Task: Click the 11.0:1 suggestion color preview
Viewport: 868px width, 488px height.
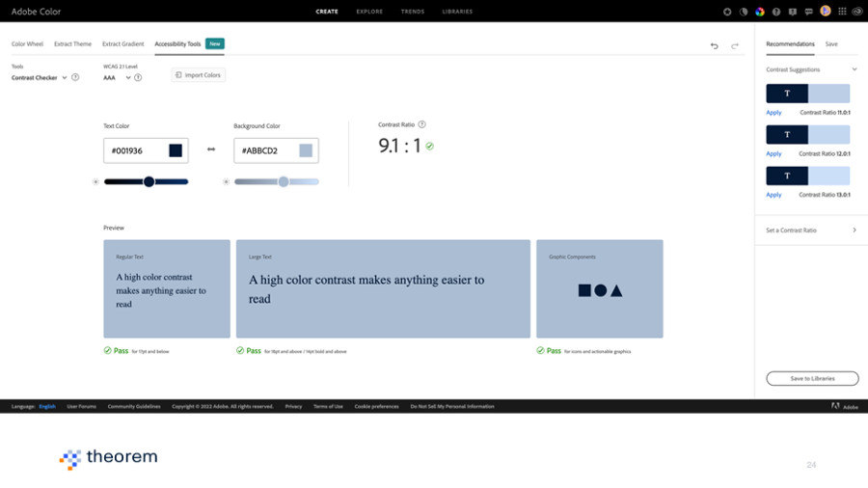Action: [807, 94]
